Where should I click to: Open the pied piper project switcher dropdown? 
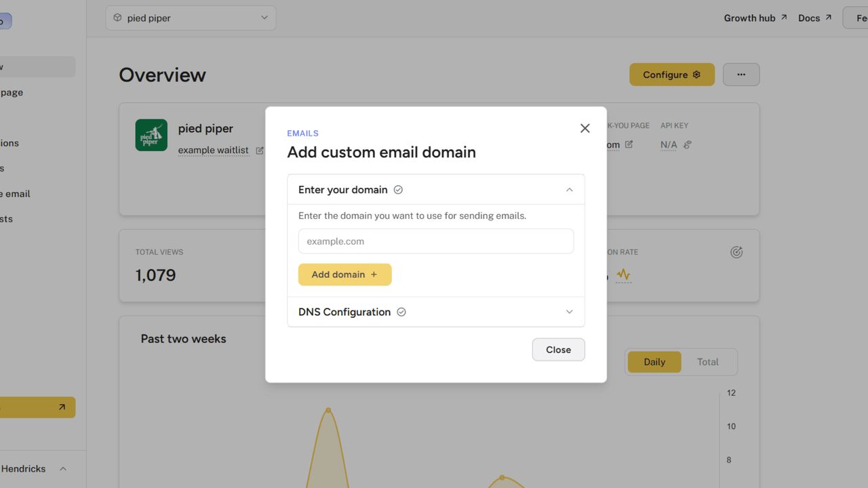point(191,18)
